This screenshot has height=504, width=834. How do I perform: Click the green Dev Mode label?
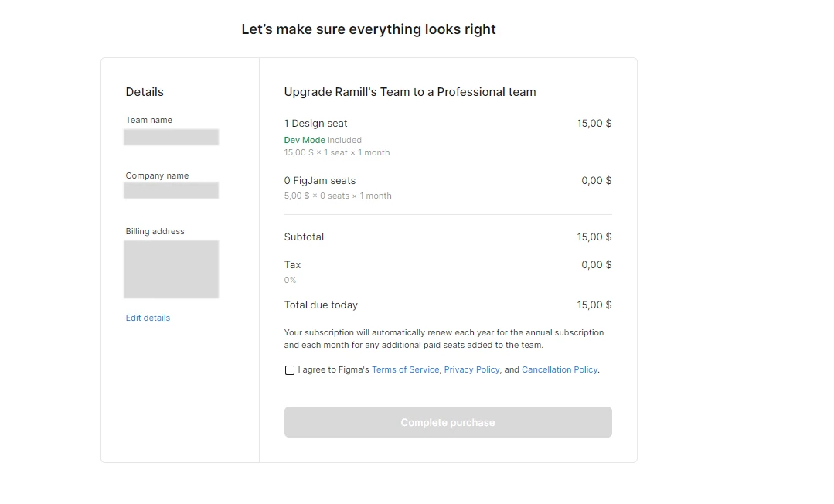(x=305, y=140)
